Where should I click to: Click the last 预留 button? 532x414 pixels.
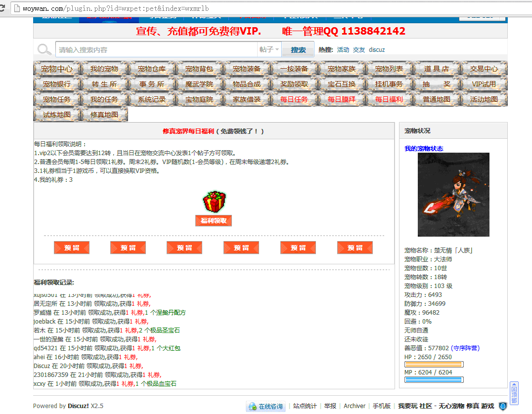pos(355,248)
